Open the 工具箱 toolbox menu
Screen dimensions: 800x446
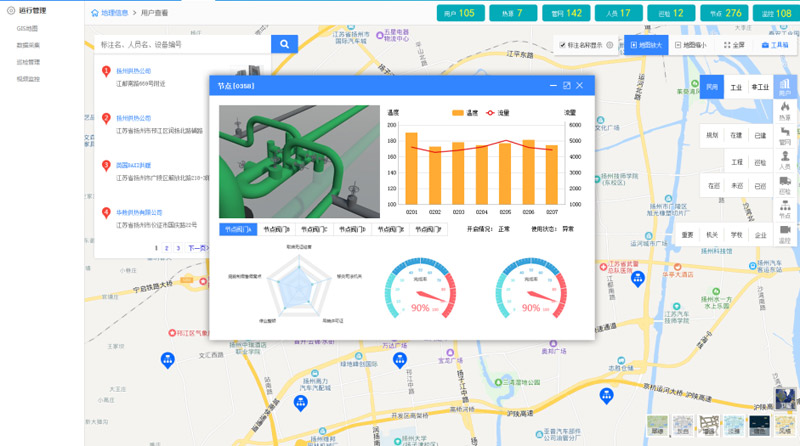[x=775, y=45]
